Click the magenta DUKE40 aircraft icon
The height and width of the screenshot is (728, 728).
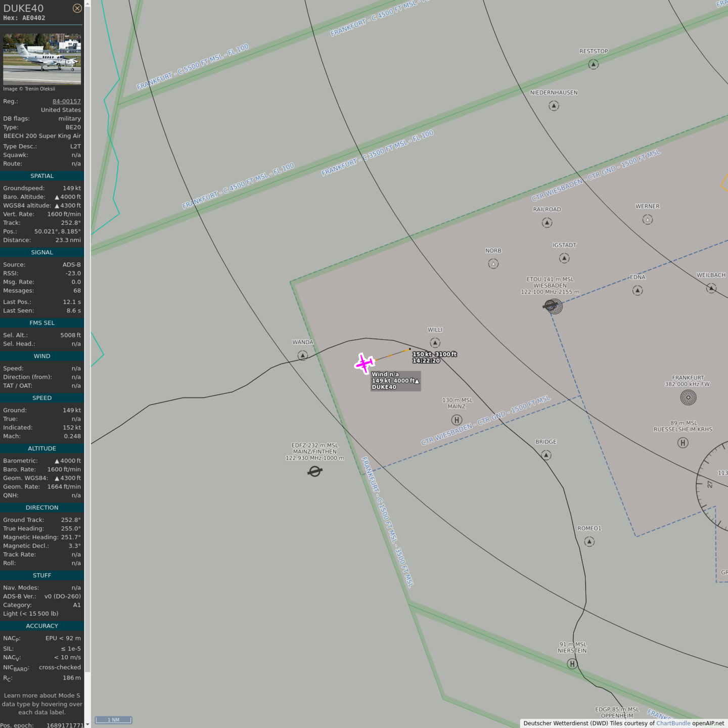tap(364, 363)
